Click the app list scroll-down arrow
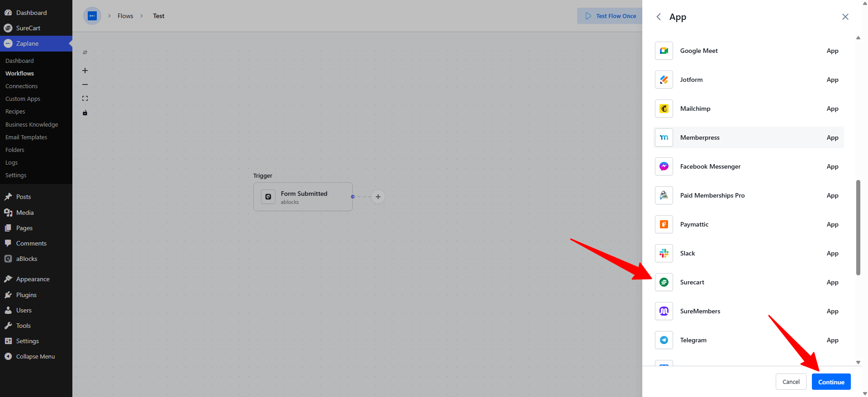The height and width of the screenshot is (397, 868). (858, 362)
